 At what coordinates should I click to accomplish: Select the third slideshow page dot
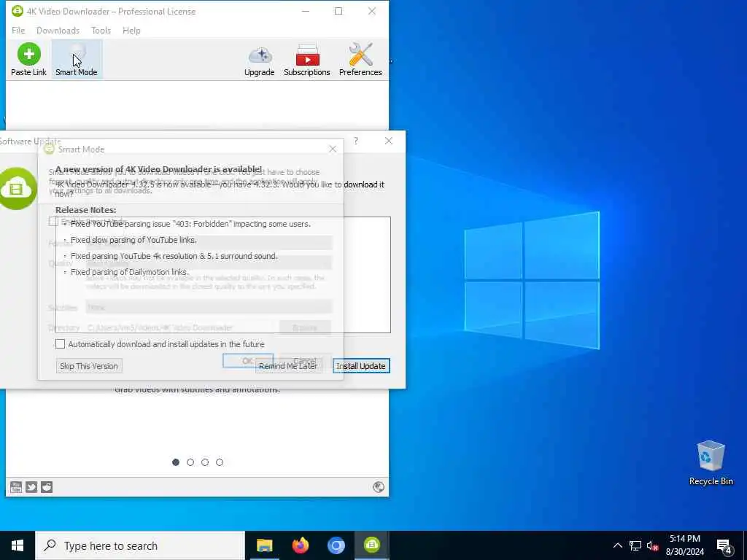point(205,462)
